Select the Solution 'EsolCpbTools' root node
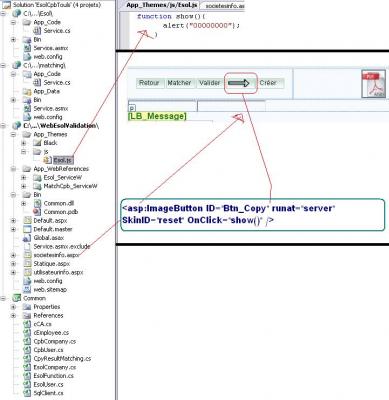This screenshot has height=400, width=389. click(57, 5)
